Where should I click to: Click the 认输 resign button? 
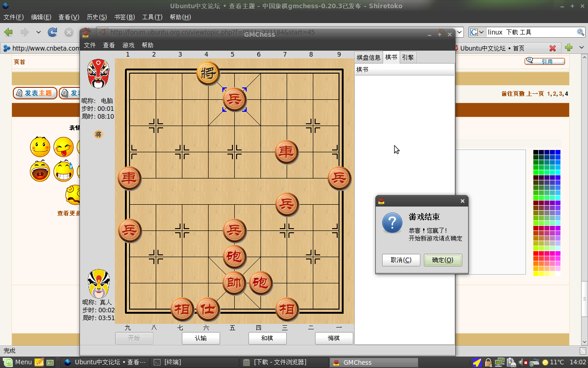click(x=201, y=338)
